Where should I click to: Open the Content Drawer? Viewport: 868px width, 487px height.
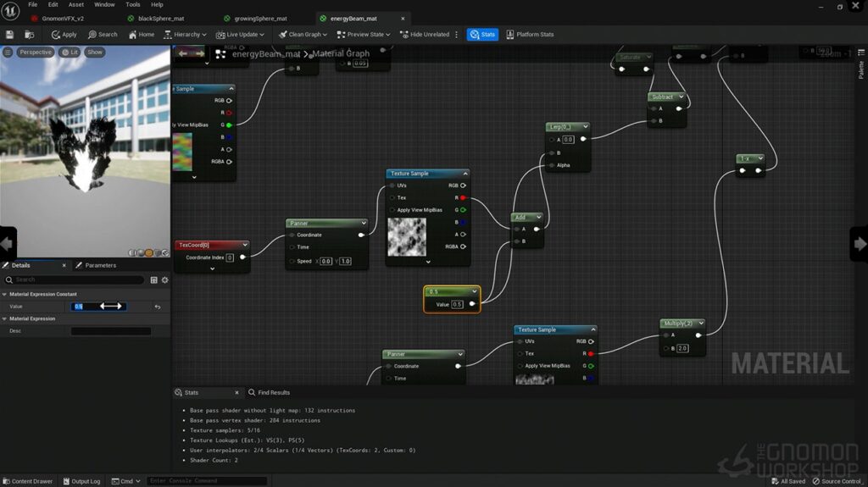tap(28, 481)
